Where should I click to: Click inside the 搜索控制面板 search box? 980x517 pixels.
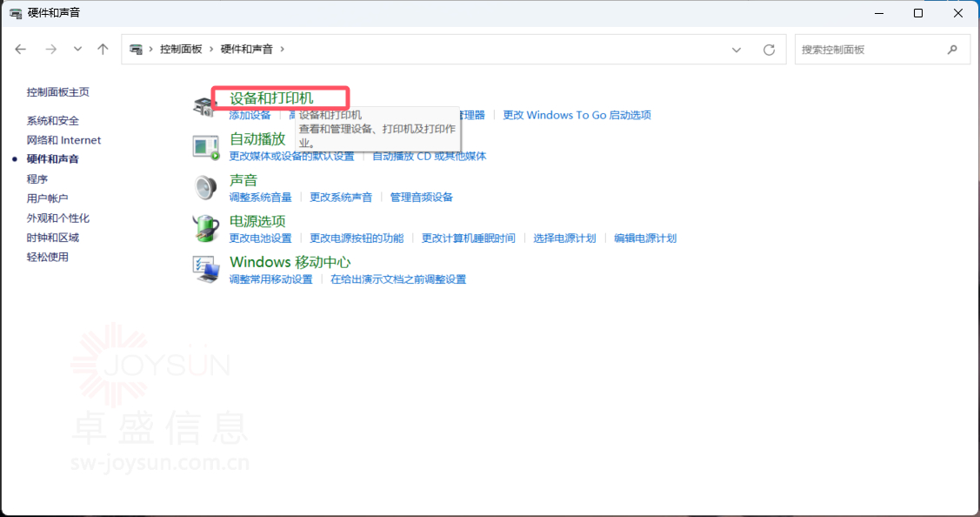[x=870, y=50]
